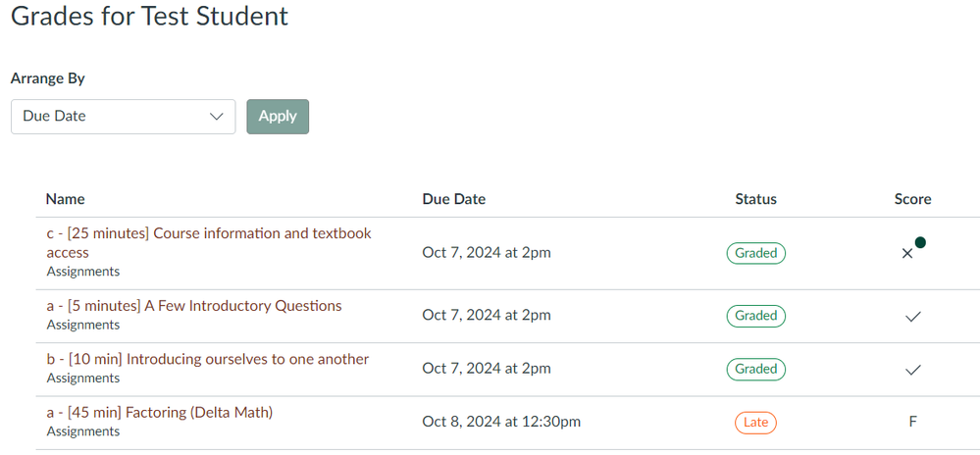
Task: Click the Score column header
Action: point(913,199)
